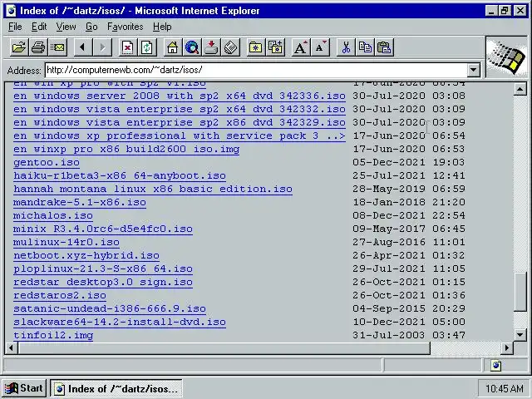The height and width of the screenshot is (399, 532).
Task: Click the vertical scrollbar down arrow
Action: coord(520,335)
